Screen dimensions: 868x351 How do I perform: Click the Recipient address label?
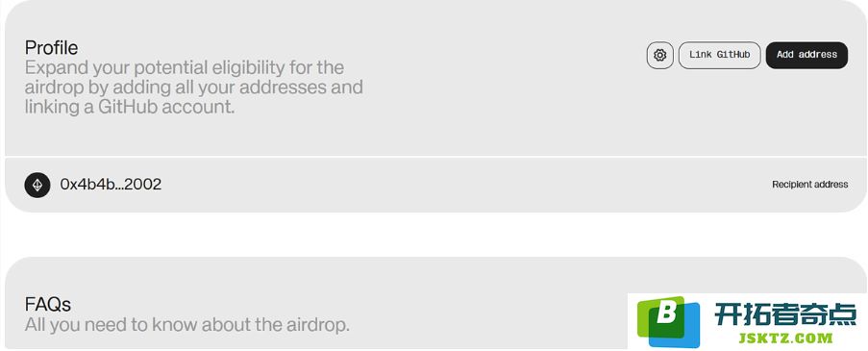tap(810, 185)
